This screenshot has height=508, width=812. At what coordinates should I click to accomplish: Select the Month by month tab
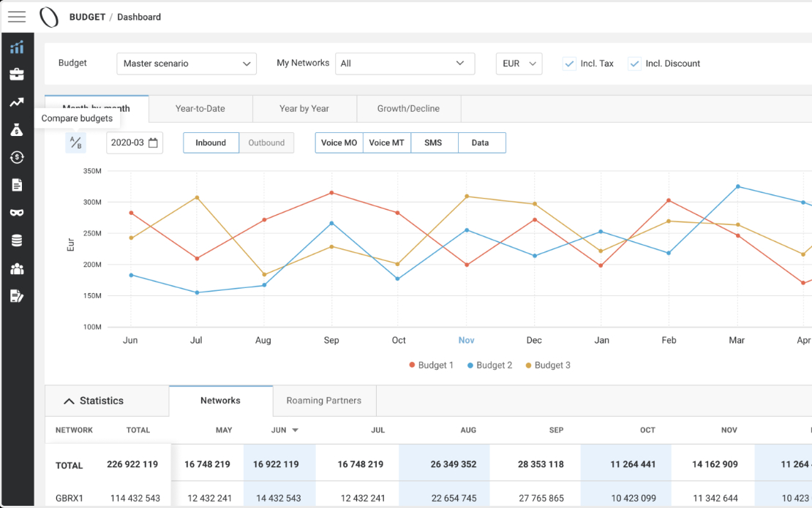[97, 108]
